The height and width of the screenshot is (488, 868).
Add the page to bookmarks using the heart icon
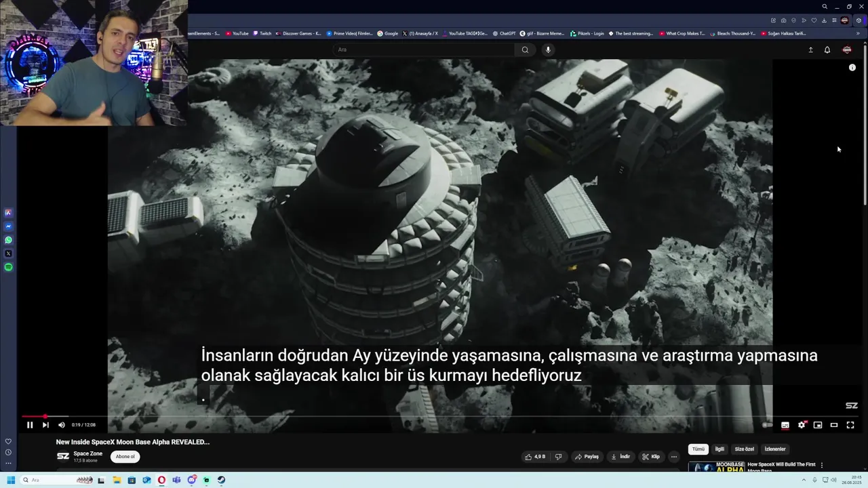(x=814, y=20)
